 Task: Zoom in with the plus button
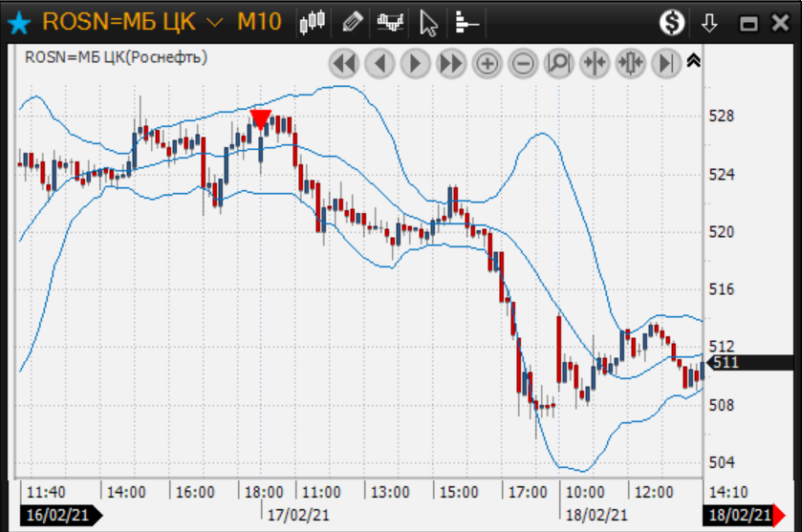coord(487,64)
